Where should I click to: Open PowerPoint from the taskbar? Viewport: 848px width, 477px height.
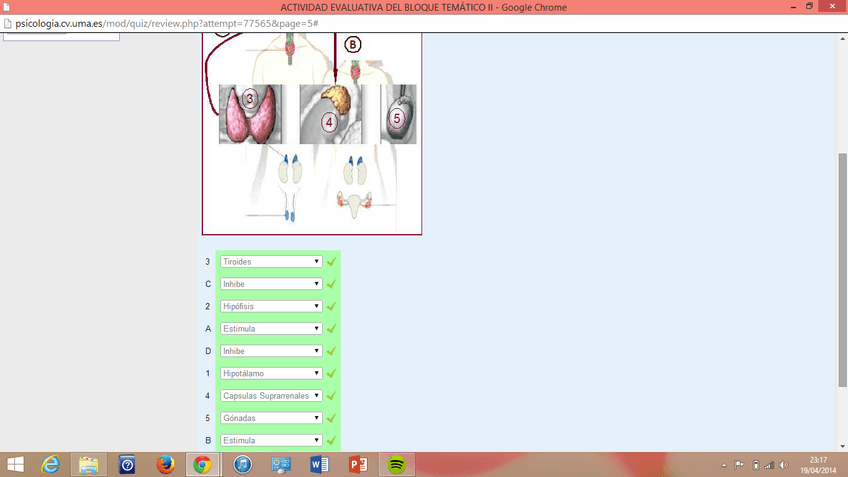pos(358,465)
